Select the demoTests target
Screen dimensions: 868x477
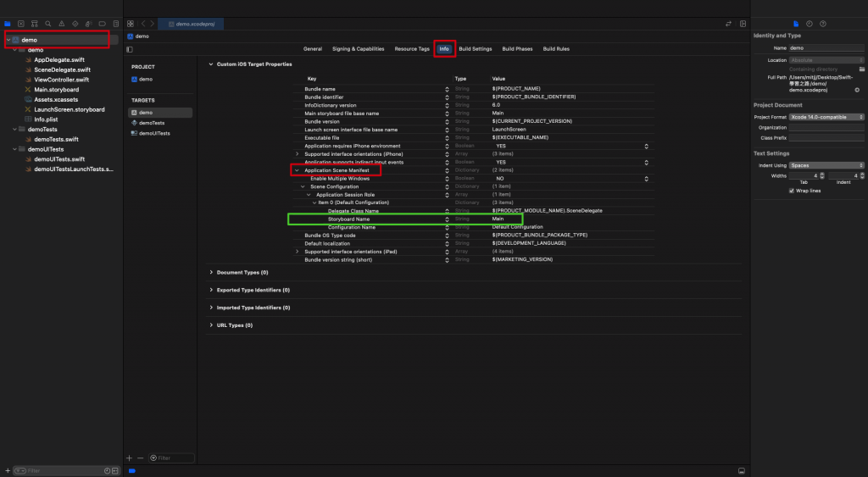click(152, 123)
